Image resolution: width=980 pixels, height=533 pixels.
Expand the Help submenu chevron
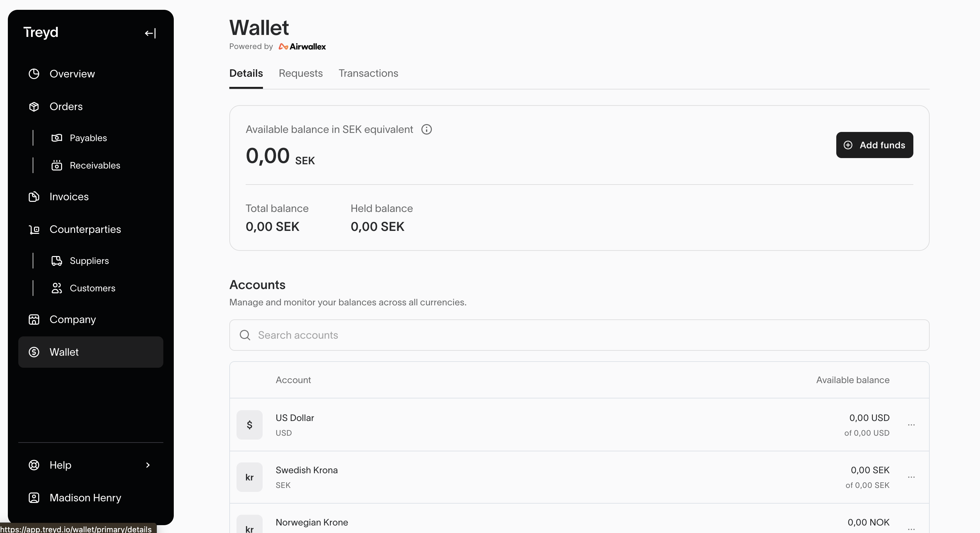(148, 465)
